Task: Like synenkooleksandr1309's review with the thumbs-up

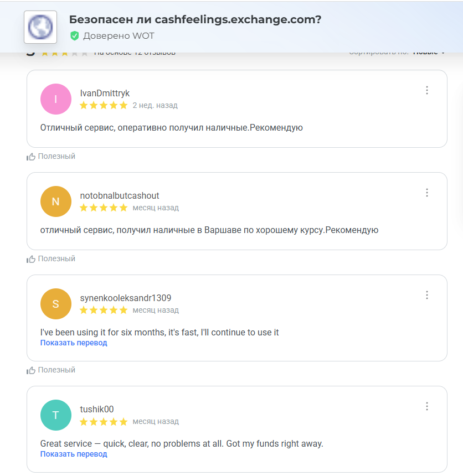Action: click(x=32, y=370)
